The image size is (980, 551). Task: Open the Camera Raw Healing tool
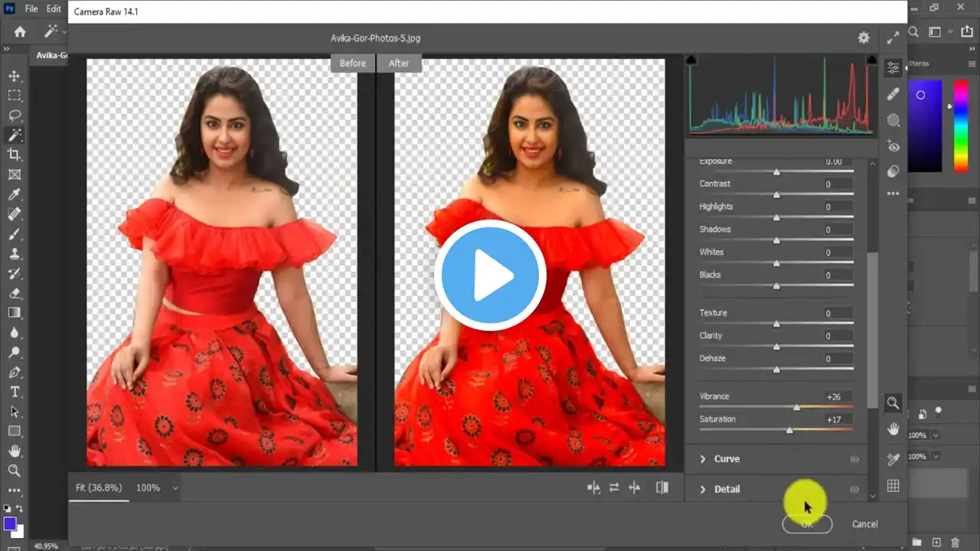click(x=893, y=94)
